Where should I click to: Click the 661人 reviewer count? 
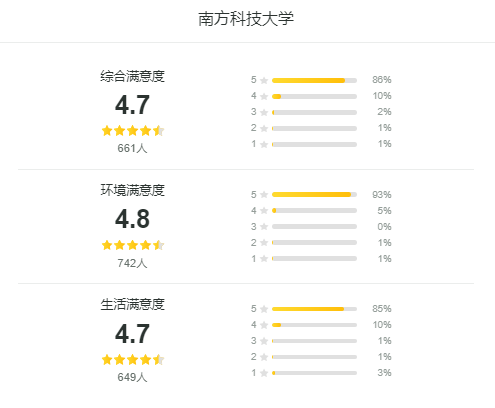click(x=132, y=148)
